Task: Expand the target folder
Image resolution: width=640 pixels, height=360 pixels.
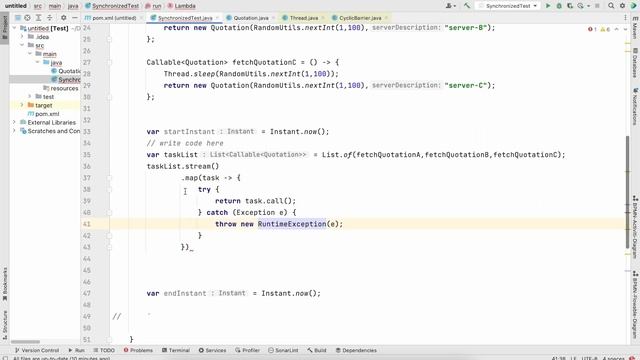Action: (22, 105)
